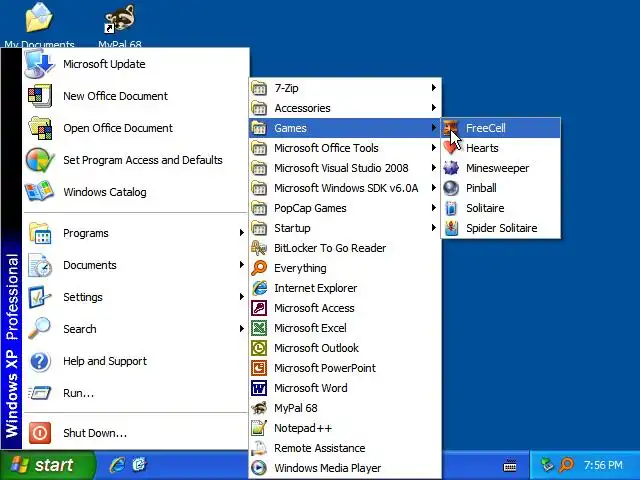Image resolution: width=640 pixels, height=480 pixels.
Task: Click the Pinball label in Games submenu
Action: (481, 188)
